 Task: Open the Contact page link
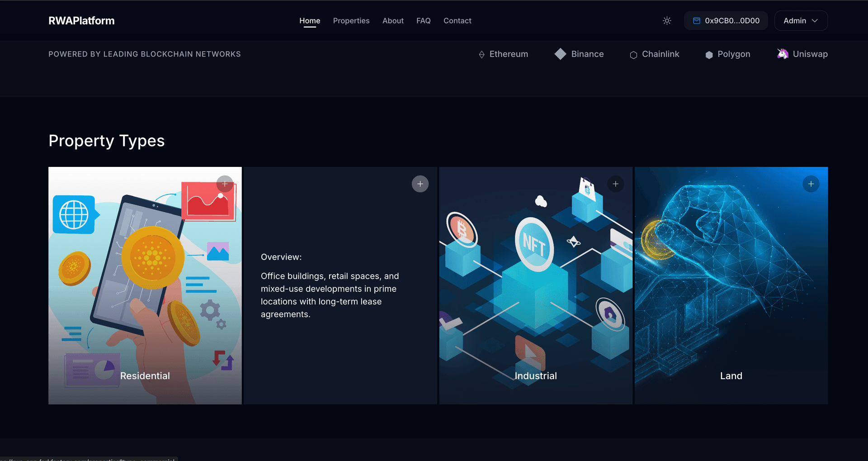point(457,21)
